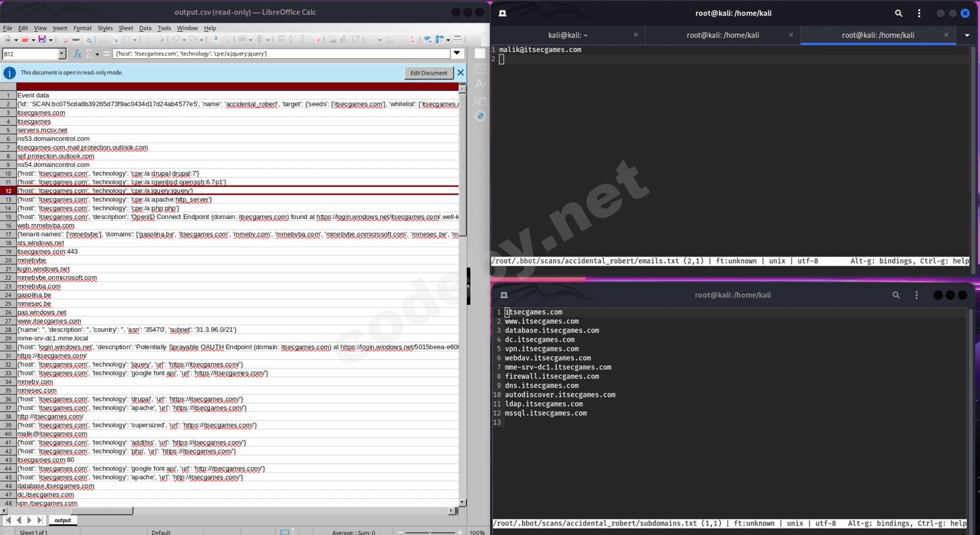Click the Save document icon
Image resolution: width=980 pixels, height=535 pixels.
(42, 40)
